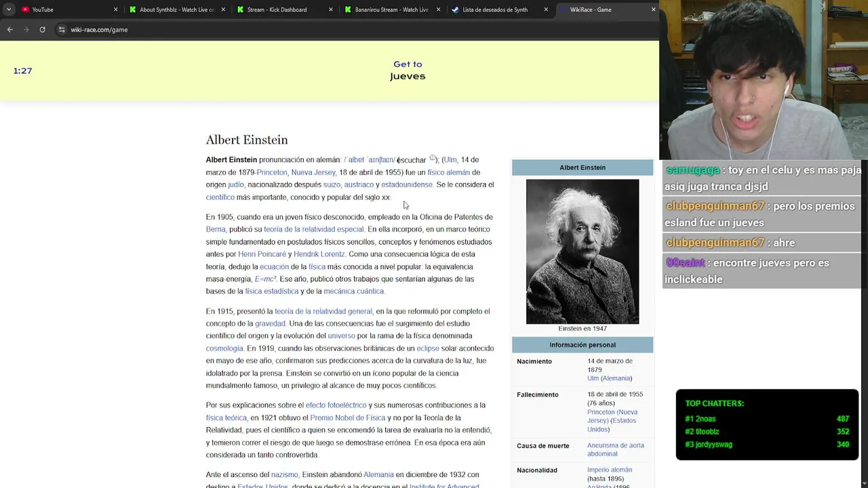The height and width of the screenshot is (488, 868).
Task: Open 'teoría de la relatividad general' link
Action: coord(323,311)
